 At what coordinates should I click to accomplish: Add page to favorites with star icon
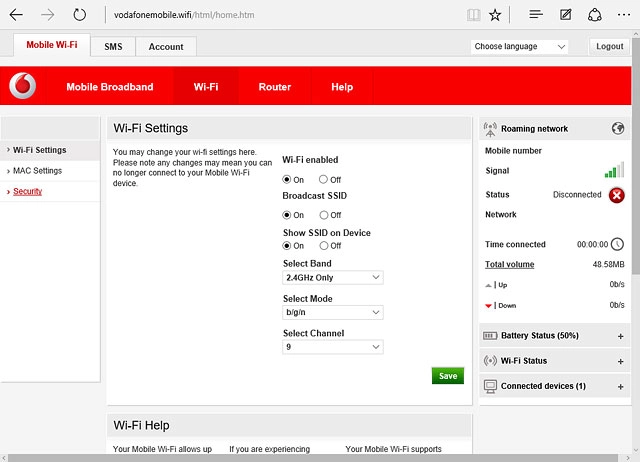(496, 15)
